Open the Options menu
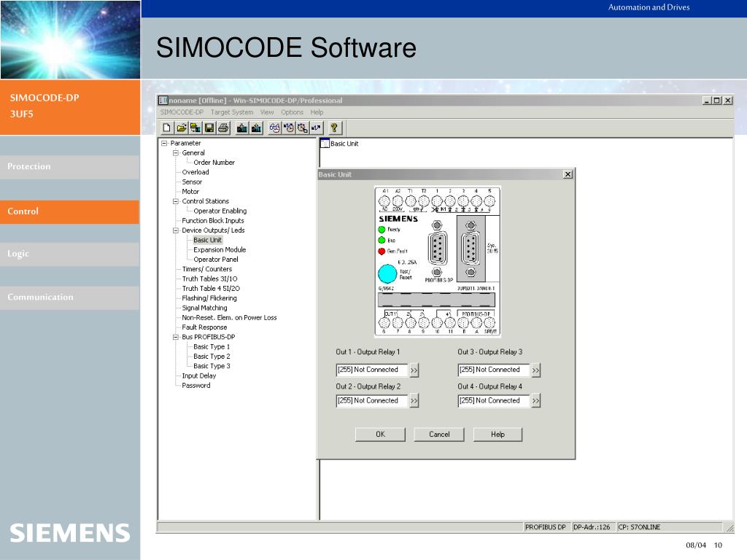This screenshot has height=560, width=747. click(x=292, y=112)
